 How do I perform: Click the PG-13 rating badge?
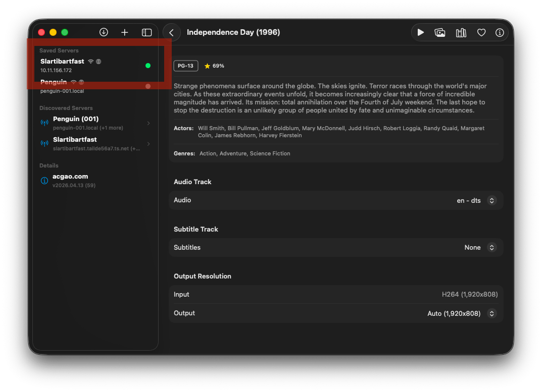pyautogui.click(x=186, y=66)
